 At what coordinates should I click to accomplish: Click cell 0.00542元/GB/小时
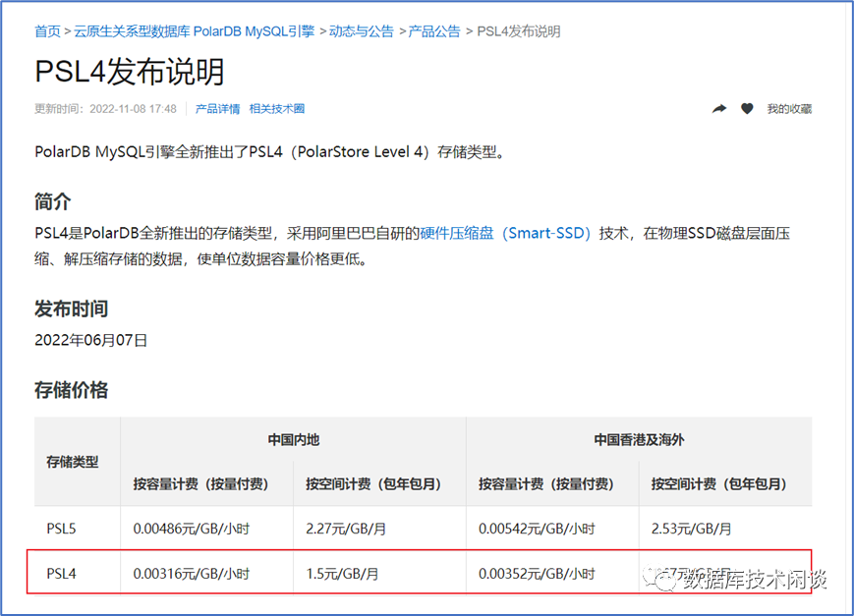[x=537, y=529]
